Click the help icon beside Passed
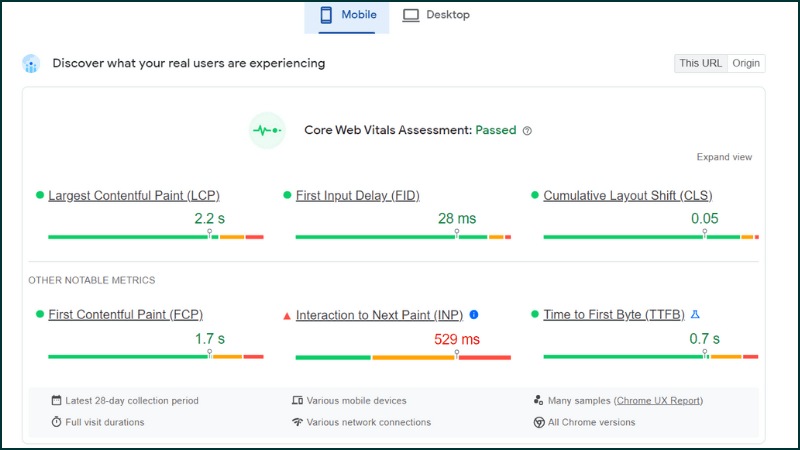The height and width of the screenshot is (450, 800). (x=527, y=131)
